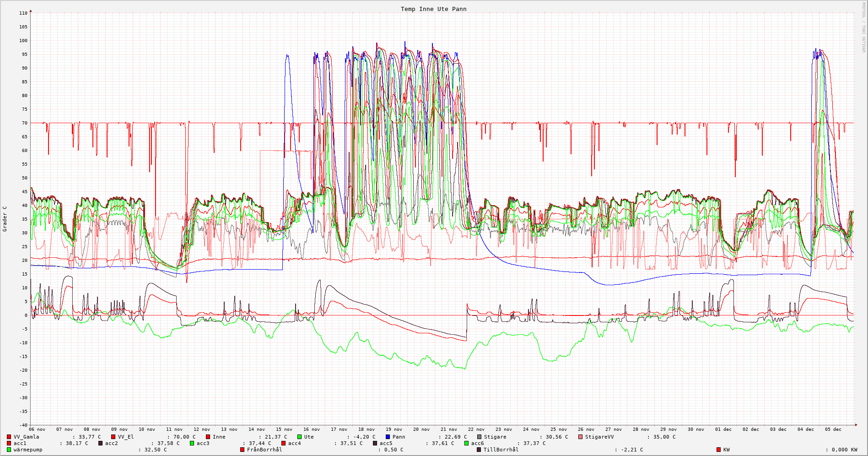The image size is (868, 456).
Task: Click the 01 dec date label
Action: click(723, 429)
